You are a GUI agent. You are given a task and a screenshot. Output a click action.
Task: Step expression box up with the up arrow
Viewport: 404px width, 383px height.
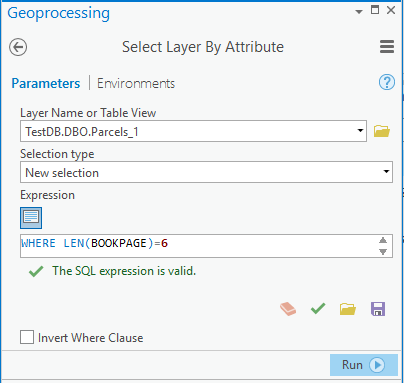(383, 240)
